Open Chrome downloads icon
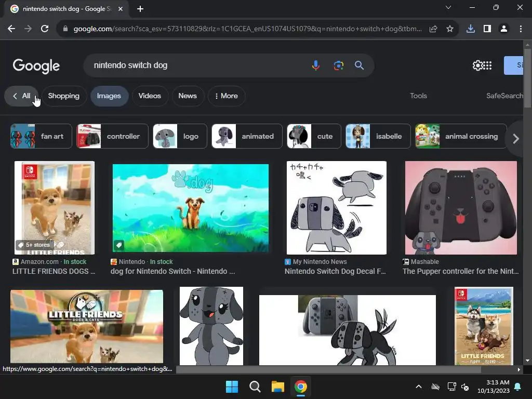Screen dimensions: 532x399 click(471, 29)
